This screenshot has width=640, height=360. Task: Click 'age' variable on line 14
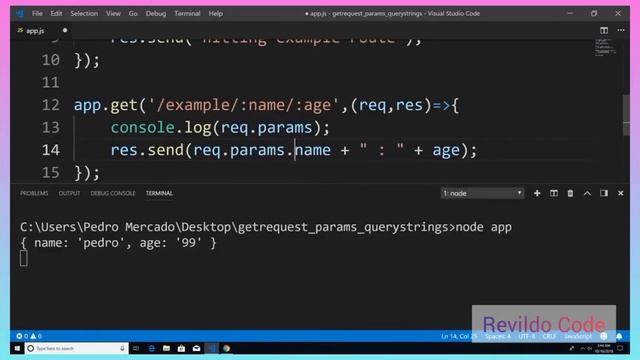(446, 150)
